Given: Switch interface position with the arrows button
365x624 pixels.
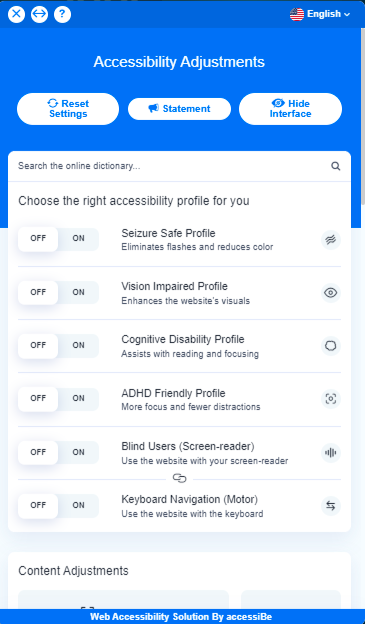Looking at the screenshot, I should click(39, 14).
